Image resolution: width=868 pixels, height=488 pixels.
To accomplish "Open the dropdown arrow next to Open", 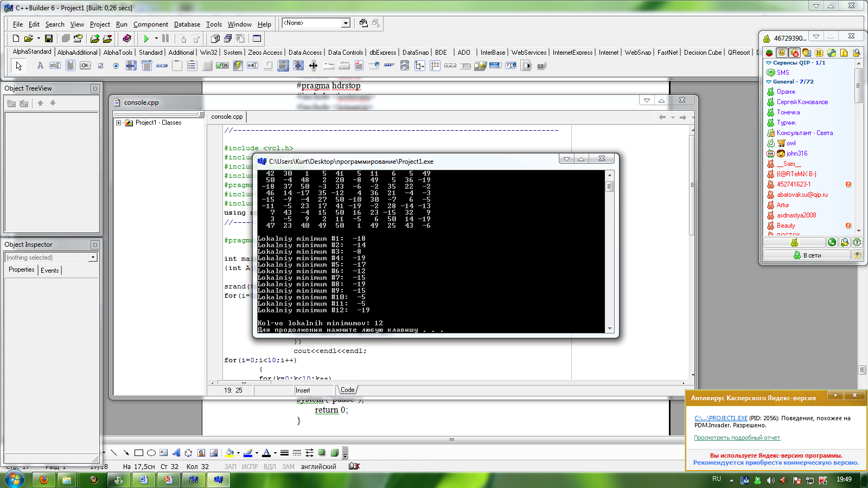I will point(39,38).
